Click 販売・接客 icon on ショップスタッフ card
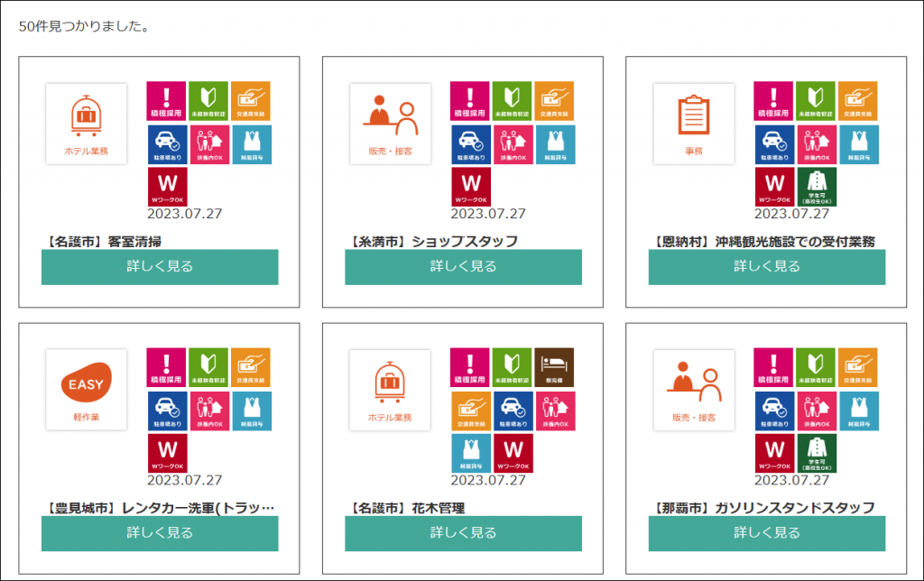This screenshot has height=581, width=924. [x=391, y=124]
